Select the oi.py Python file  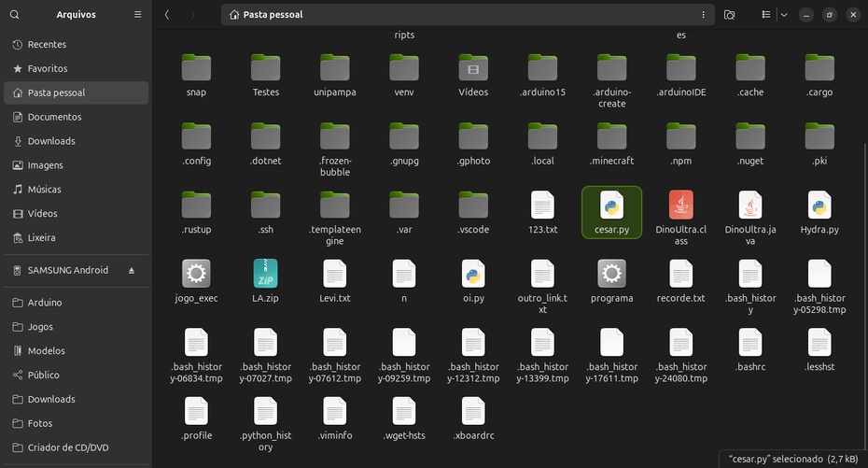tap(473, 281)
